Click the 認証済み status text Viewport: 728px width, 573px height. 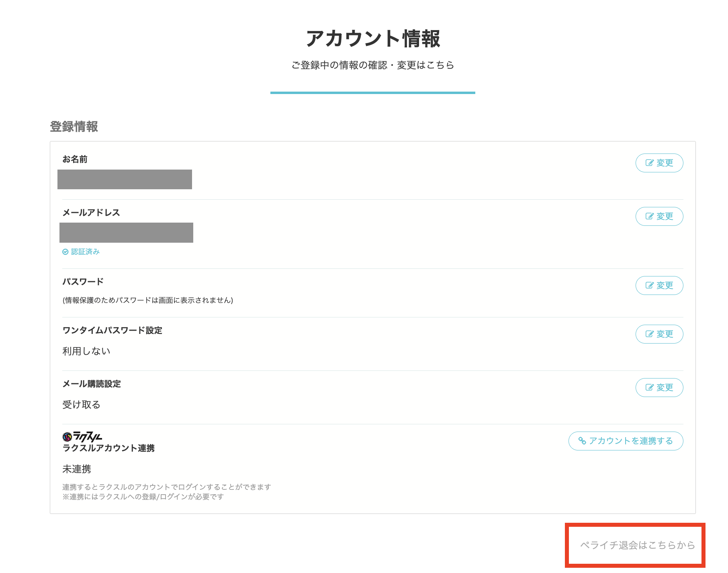point(85,252)
